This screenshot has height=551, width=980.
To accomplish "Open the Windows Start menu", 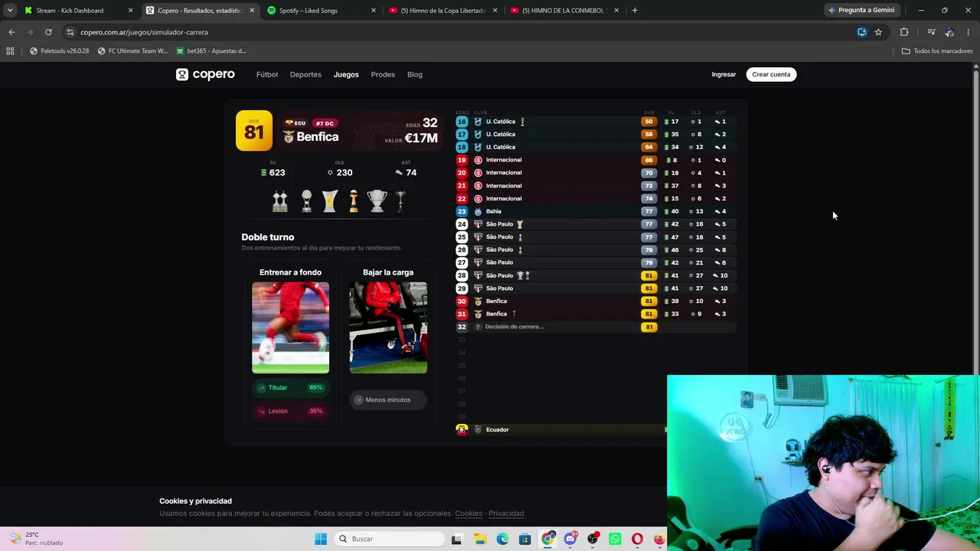I will [x=321, y=539].
